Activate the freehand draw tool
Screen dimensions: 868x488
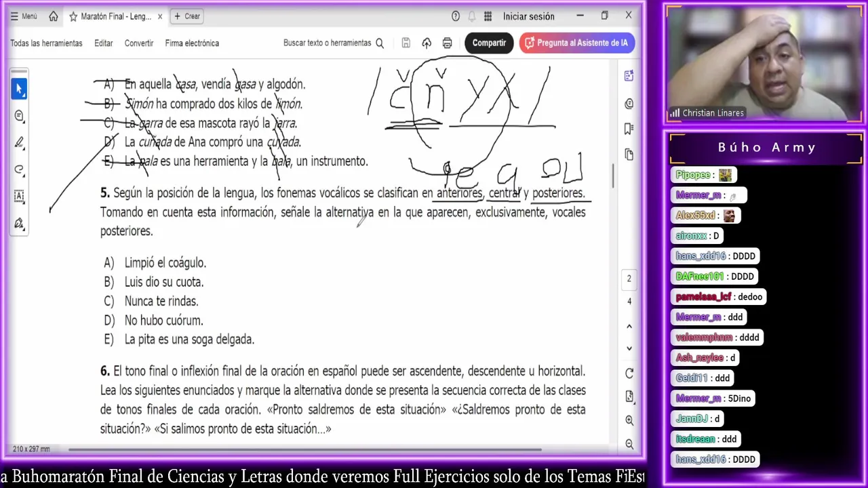[19, 170]
